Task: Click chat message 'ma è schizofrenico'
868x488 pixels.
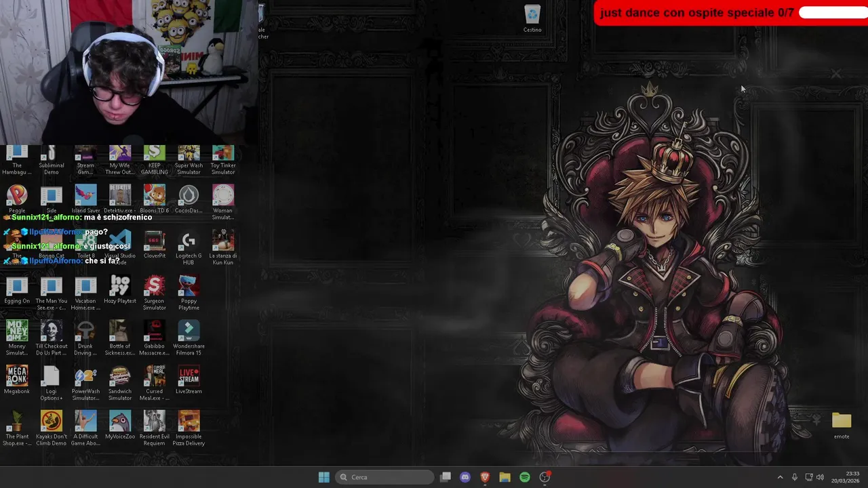Action: [117, 218]
